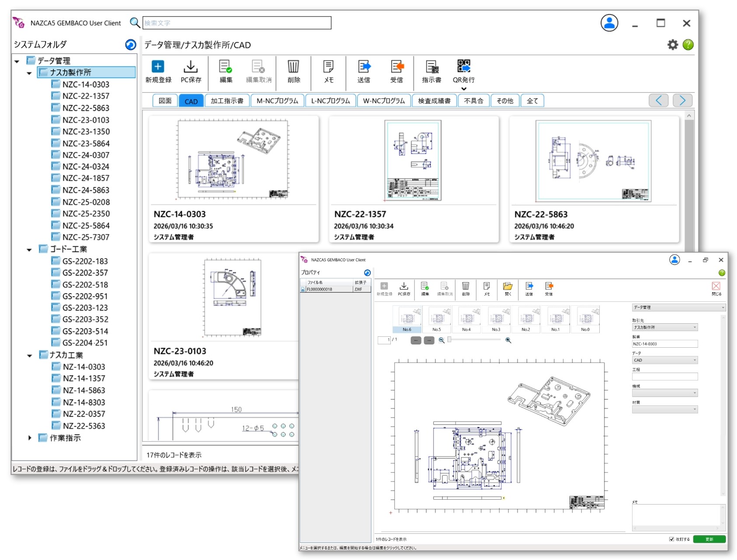This screenshot has height=560, width=737.
Task: Click 受信 icon in property window toolbar
Action: [549, 286]
